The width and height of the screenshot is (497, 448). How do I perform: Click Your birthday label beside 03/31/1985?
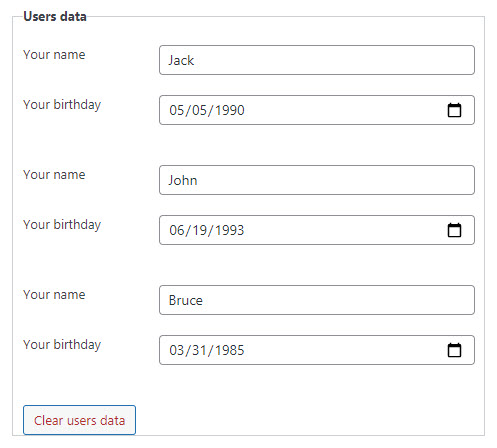(x=62, y=345)
